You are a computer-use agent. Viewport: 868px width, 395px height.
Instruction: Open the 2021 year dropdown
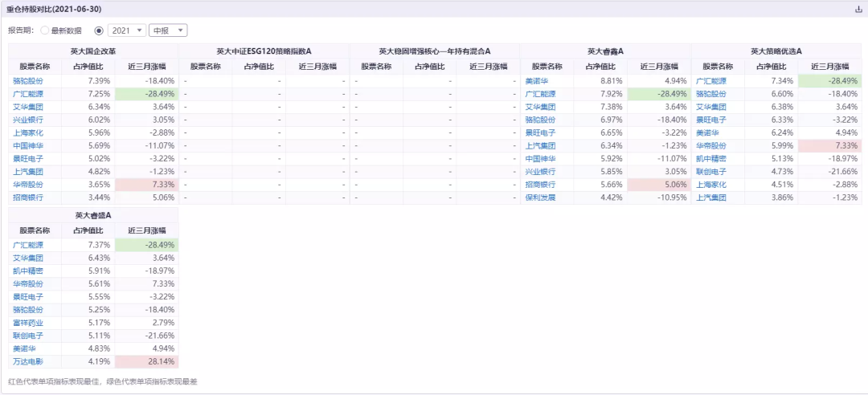pos(127,31)
